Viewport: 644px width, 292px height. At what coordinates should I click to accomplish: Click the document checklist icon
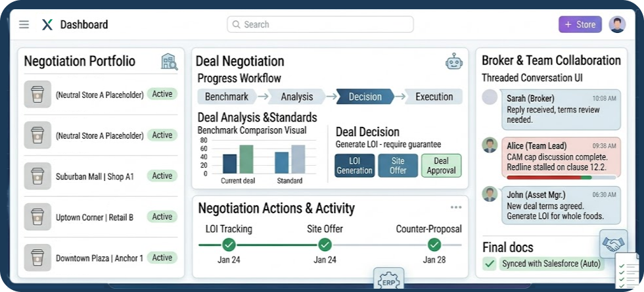tap(628, 272)
